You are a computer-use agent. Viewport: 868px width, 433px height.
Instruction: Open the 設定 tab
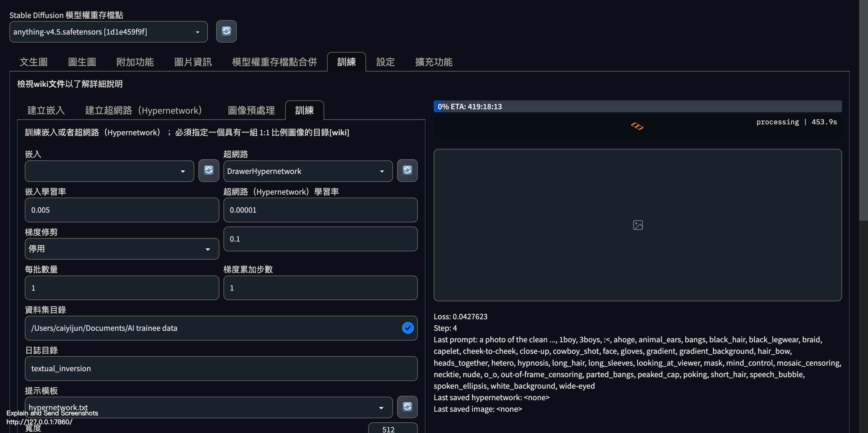385,62
